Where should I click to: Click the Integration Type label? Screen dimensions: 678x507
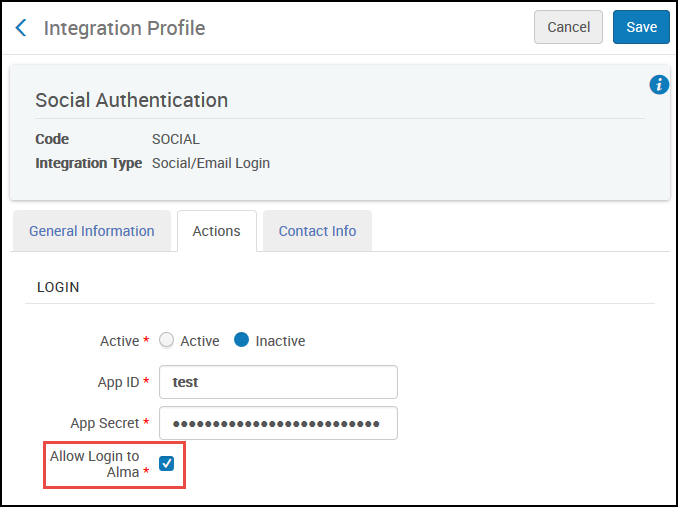[x=89, y=163]
